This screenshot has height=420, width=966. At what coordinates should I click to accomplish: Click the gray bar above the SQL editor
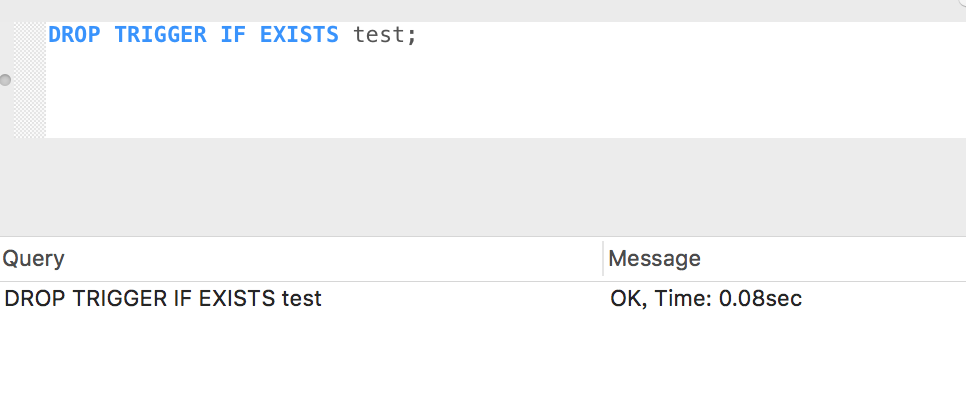click(x=480, y=9)
